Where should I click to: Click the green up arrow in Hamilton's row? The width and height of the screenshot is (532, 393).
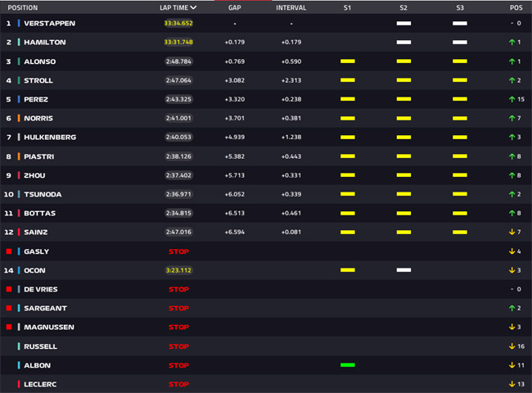(x=512, y=42)
